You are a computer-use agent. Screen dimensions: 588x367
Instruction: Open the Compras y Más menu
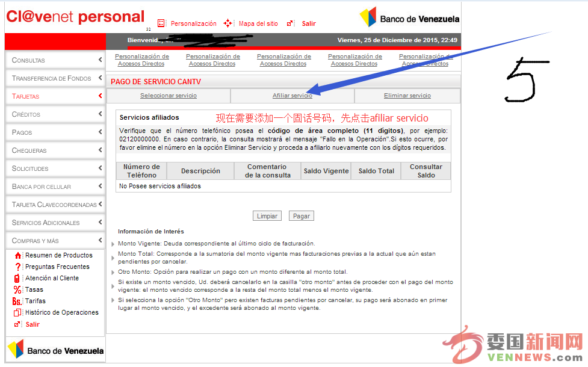[55, 240]
